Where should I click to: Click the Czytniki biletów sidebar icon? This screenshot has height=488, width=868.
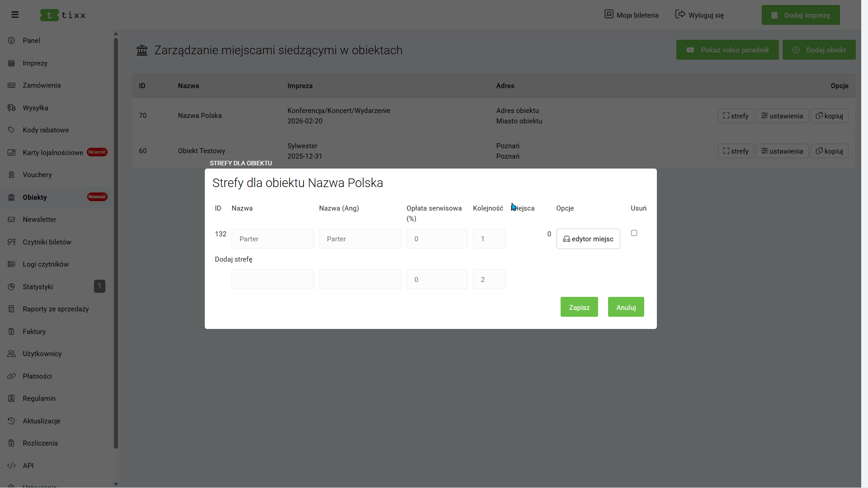coord(11,242)
